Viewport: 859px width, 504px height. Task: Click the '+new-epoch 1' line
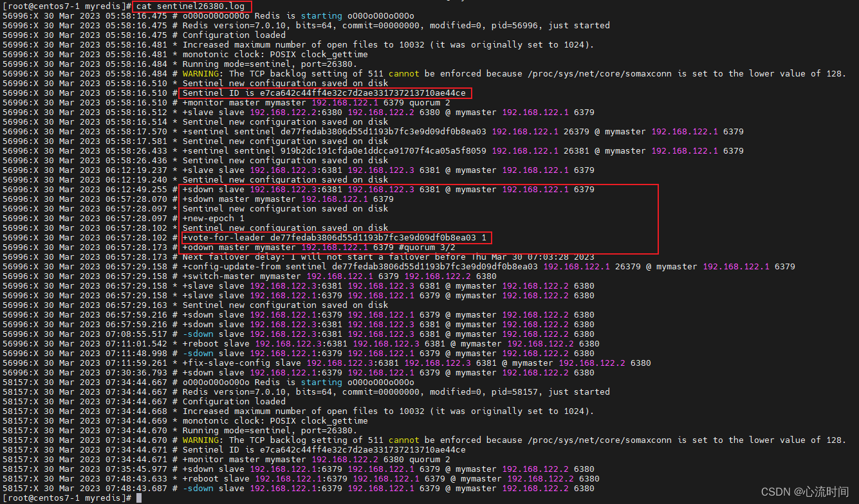213,219
